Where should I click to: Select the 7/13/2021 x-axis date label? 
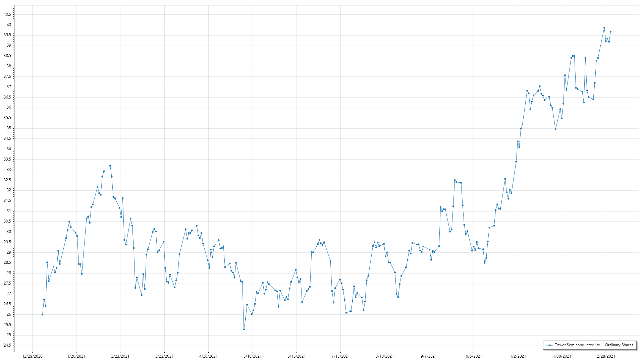pos(340,356)
